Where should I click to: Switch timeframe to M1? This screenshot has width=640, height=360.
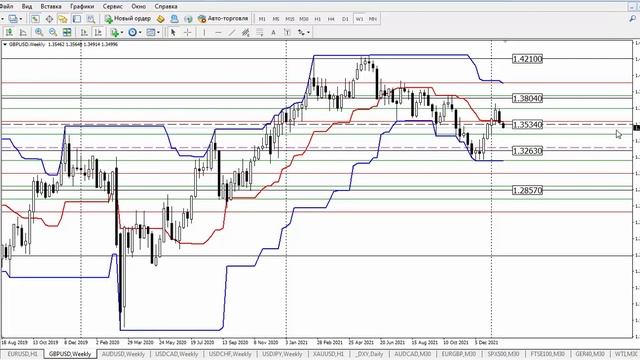(x=262, y=19)
